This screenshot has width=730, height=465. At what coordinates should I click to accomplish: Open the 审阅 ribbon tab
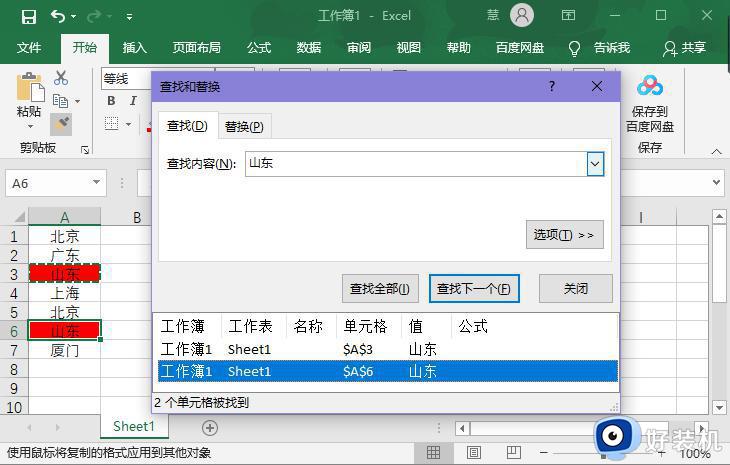coord(358,47)
